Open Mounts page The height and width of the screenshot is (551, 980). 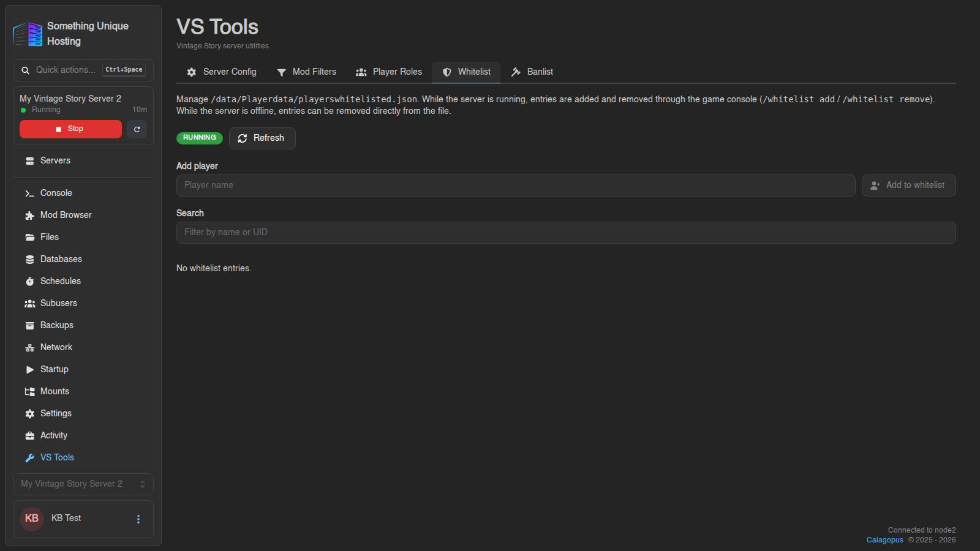pos(83,391)
